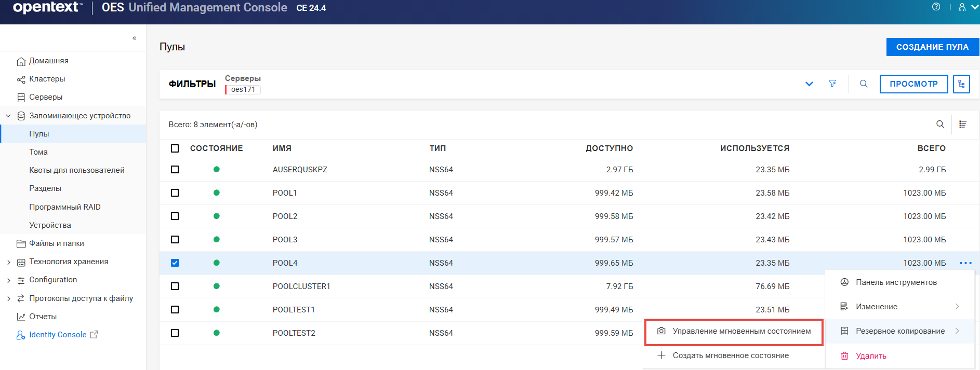The width and height of the screenshot is (980, 370).
Task: Click the search icon in filters bar
Action: [x=864, y=84]
